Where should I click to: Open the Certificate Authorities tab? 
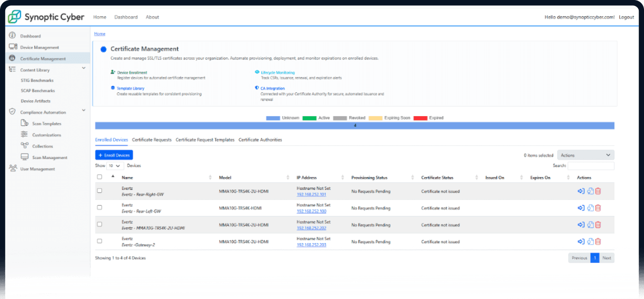click(260, 140)
